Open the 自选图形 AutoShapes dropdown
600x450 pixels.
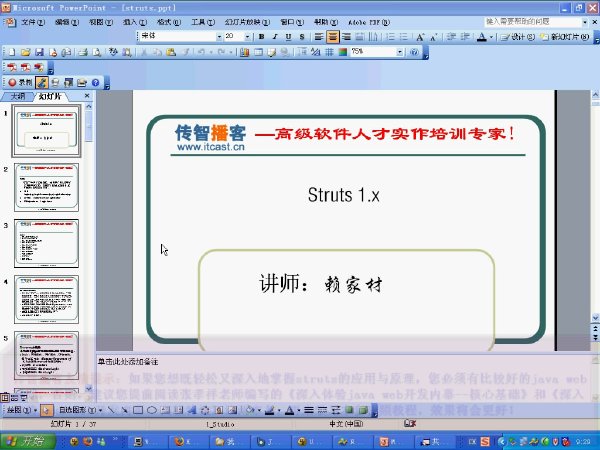pos(80,410)
